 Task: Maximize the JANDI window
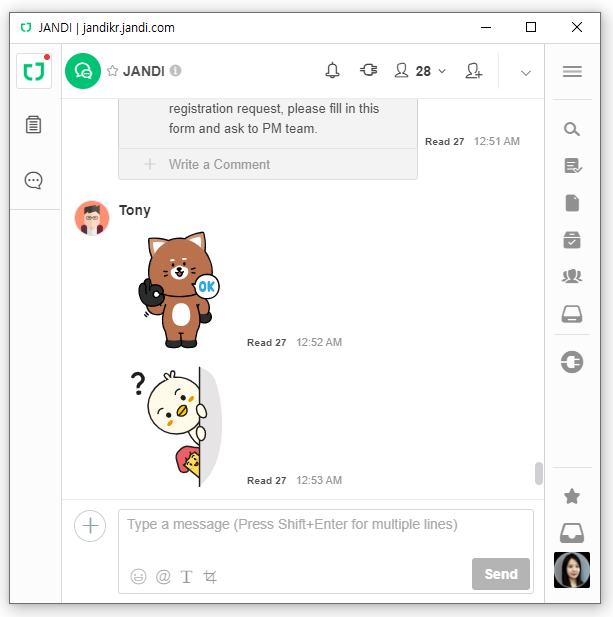coord(531,27)
